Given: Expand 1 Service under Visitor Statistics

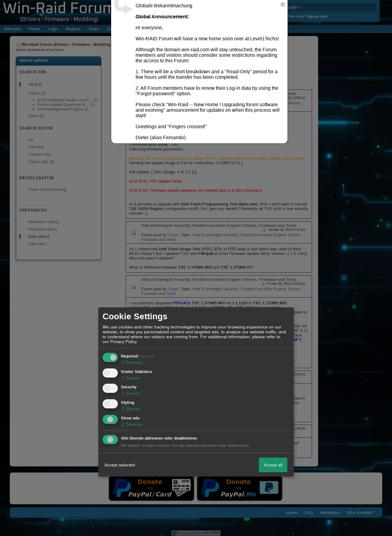Looking at the screenshot, I should click(x=131, y=378).
